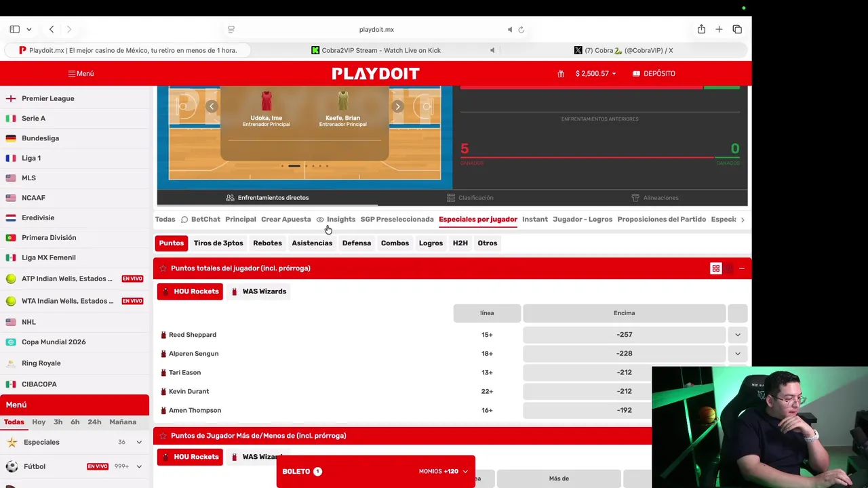This screenshot has width=868, height=488.
Task: Select NHL in sidebar
Action: 75,322
